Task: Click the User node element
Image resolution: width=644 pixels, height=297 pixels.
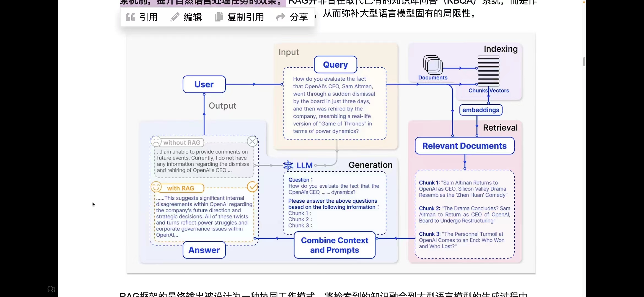Action: click(x=204, y=84)
